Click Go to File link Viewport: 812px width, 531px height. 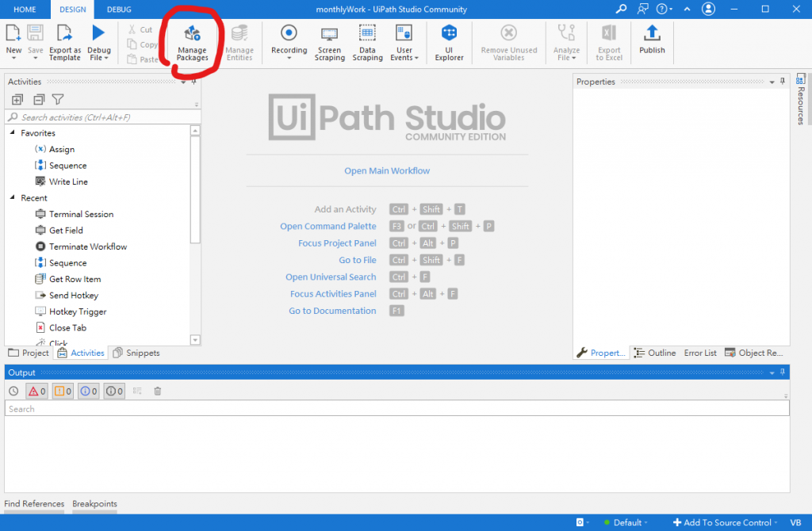(358, 260)
